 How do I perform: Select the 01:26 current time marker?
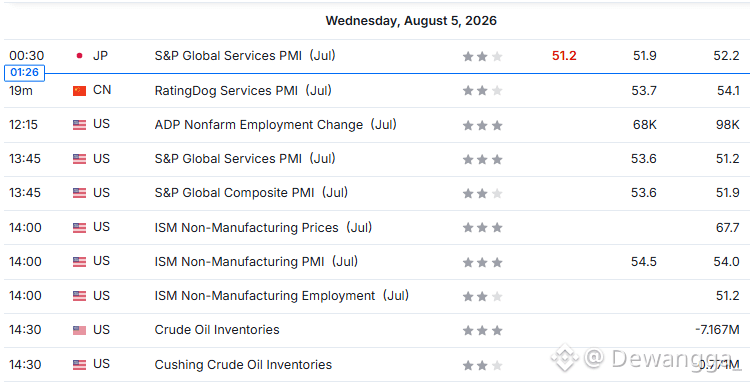[24, 73]
